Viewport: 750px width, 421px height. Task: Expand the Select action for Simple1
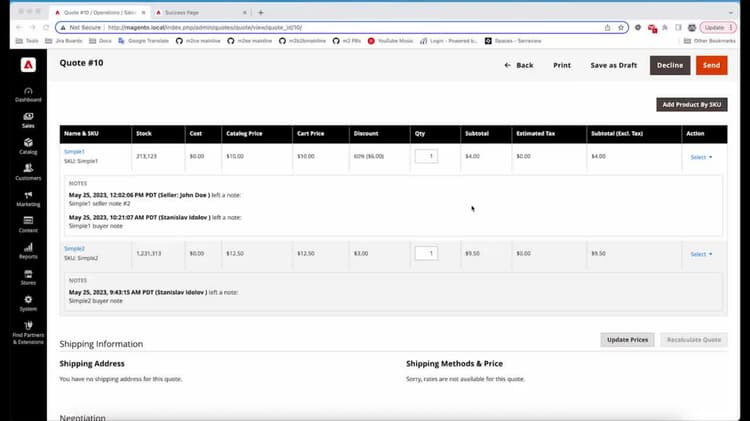tap(701, 157)
